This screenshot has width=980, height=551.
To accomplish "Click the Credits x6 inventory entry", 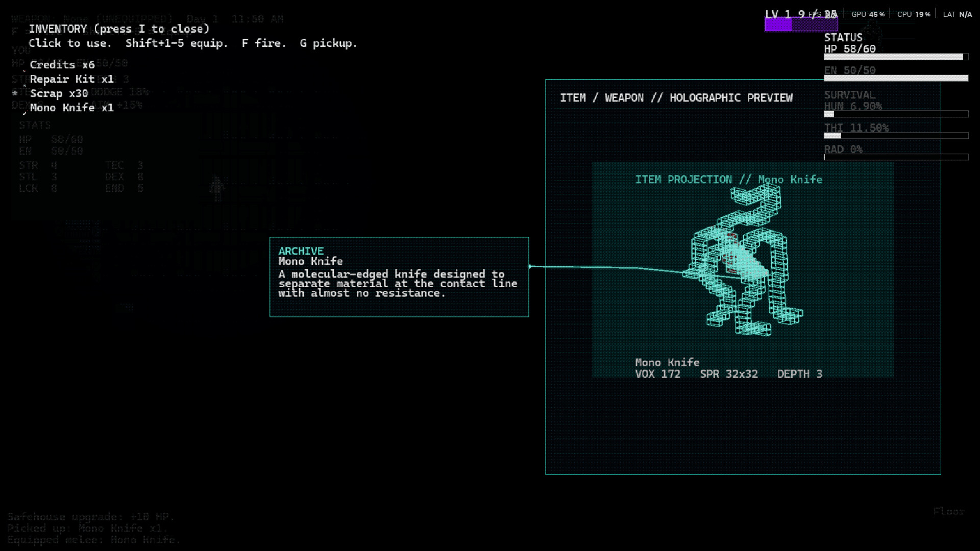I will point(62,65).
